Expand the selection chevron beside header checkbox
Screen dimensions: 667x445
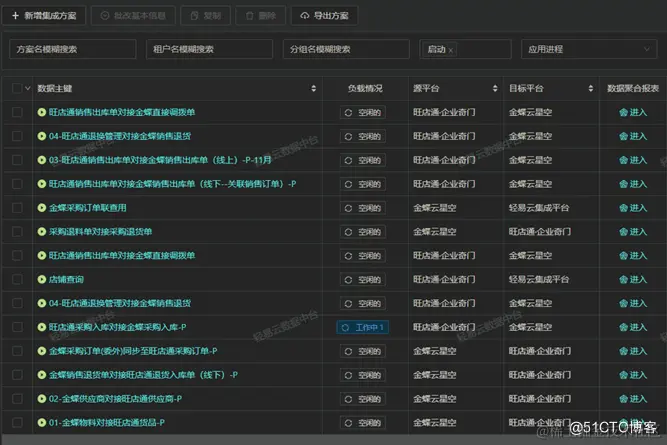[28, 88]
